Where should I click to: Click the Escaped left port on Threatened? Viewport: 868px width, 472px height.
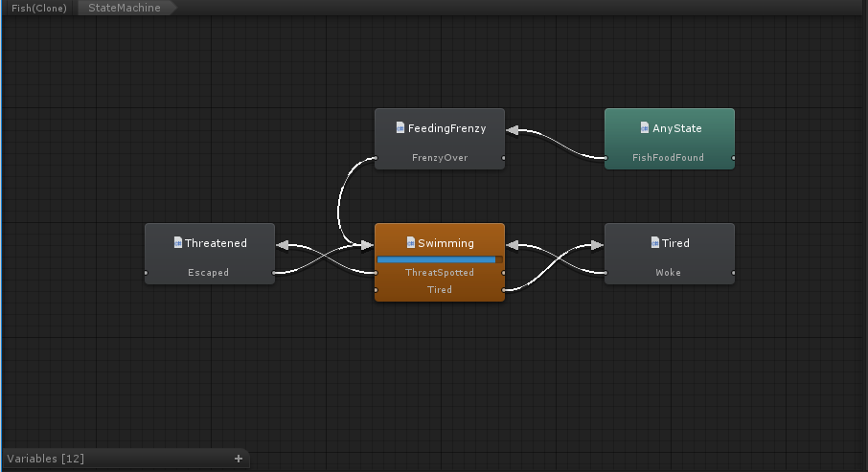coord(147,273)
